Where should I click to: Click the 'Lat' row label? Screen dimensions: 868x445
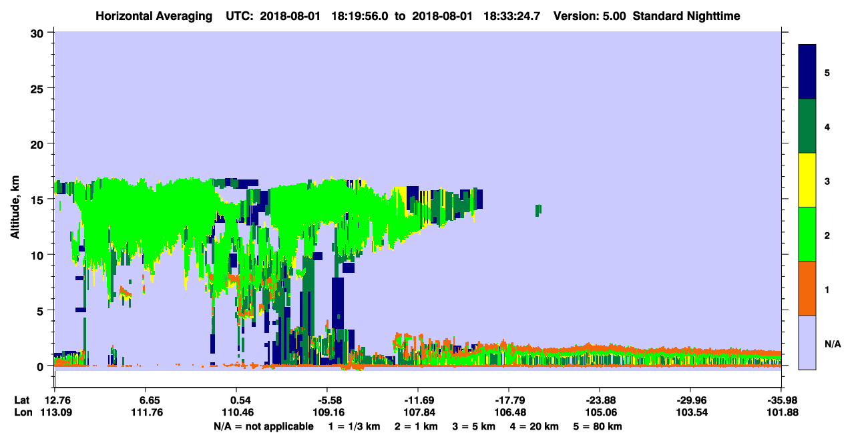click(21, 400)
